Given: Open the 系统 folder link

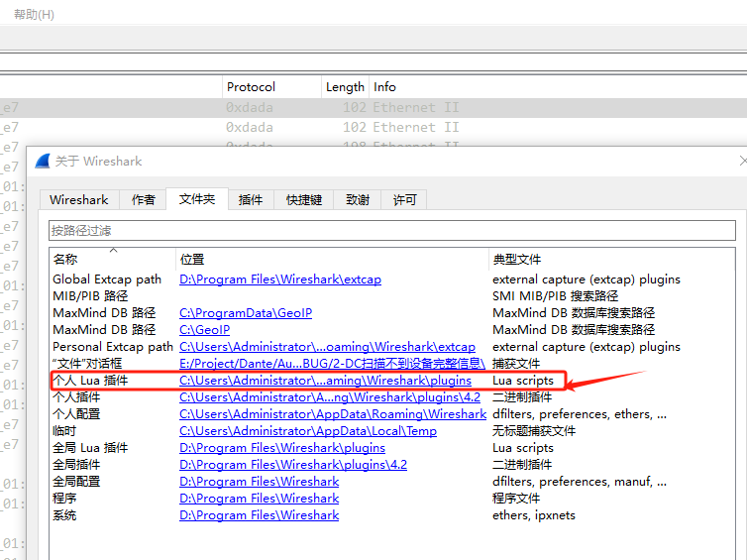Looking at the screenshot, I should click(x=259, y=515).
